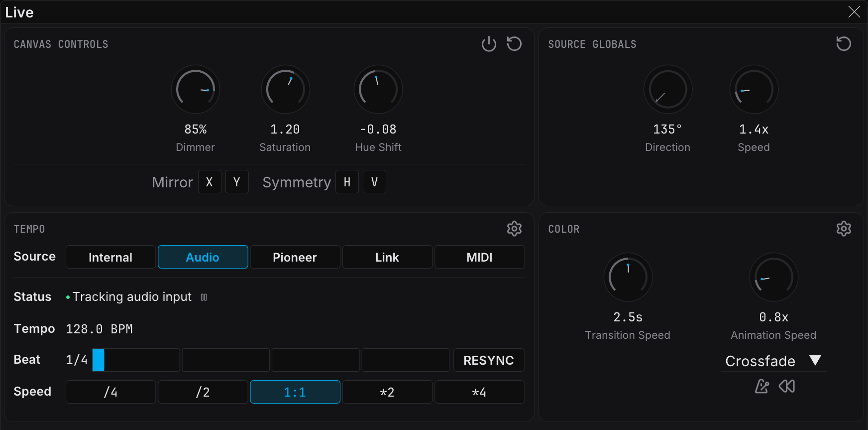The image size is (868, 430).
Task: Toggle Symmetry H
Action: 347,182
